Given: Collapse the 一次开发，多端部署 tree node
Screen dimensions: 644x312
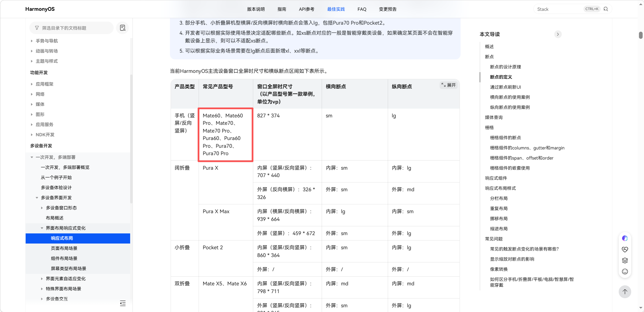Looking at the screenshot, I should (32, 157).
